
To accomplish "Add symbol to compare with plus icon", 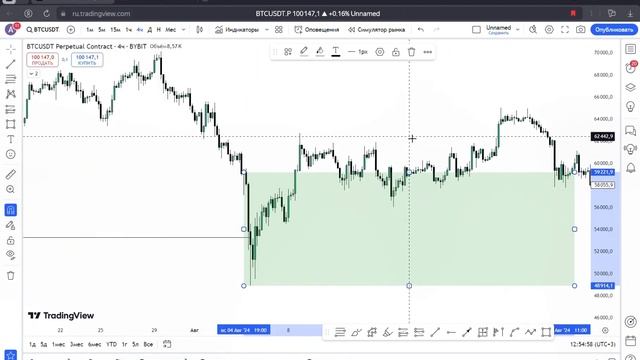I will (x=71, y=29).
